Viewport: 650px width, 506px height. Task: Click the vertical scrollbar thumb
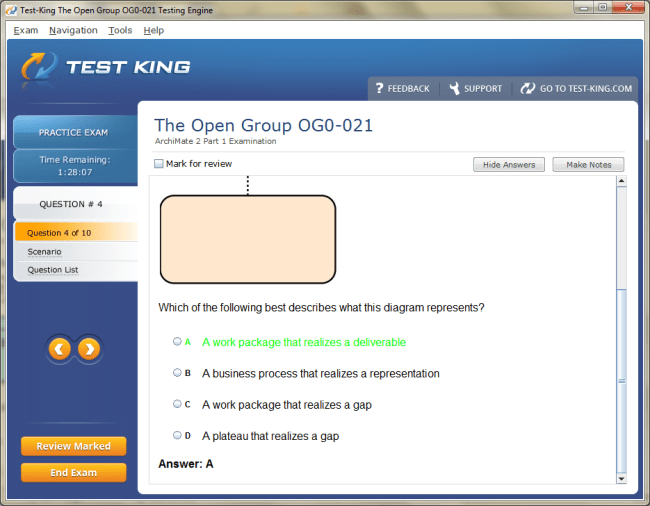[x=621, y=381]
